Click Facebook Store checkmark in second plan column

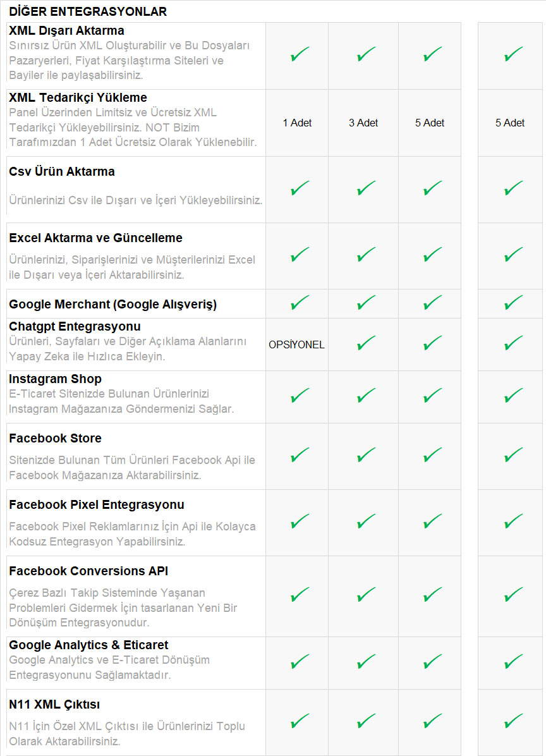click(x=366, y=455)
